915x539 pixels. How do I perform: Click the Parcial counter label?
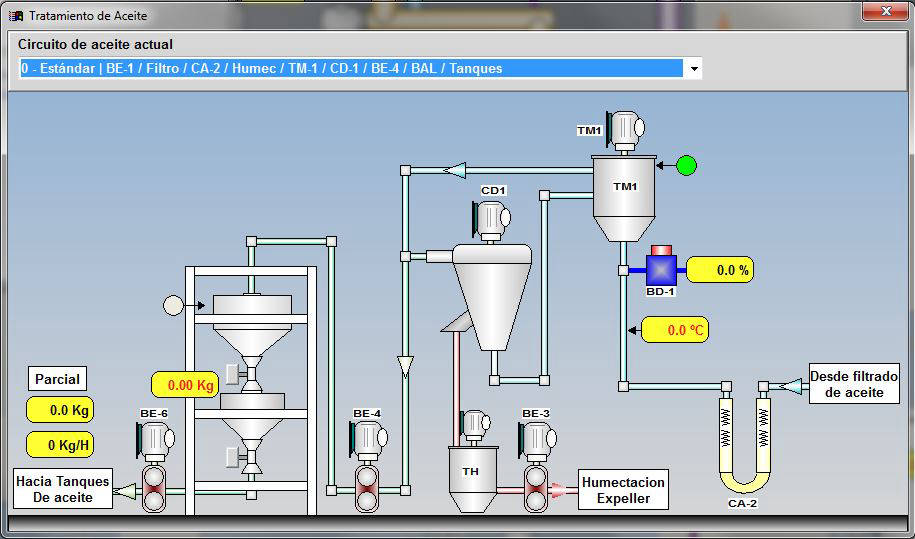point(57,379)
